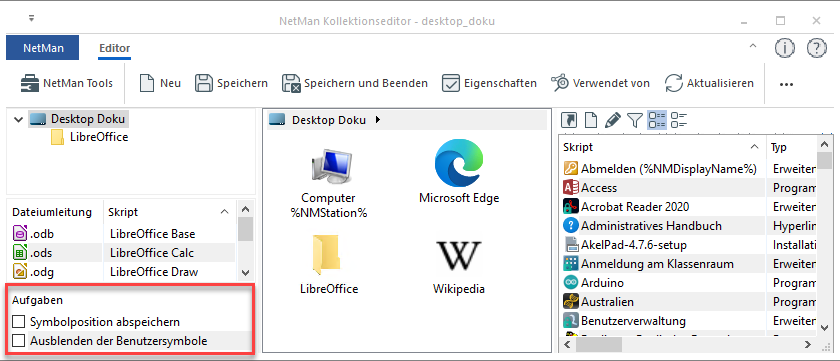The height and width of the screenshot is (361, 840).
Task: Click the Speichern floppy disk icon
Action: [204, 83]
